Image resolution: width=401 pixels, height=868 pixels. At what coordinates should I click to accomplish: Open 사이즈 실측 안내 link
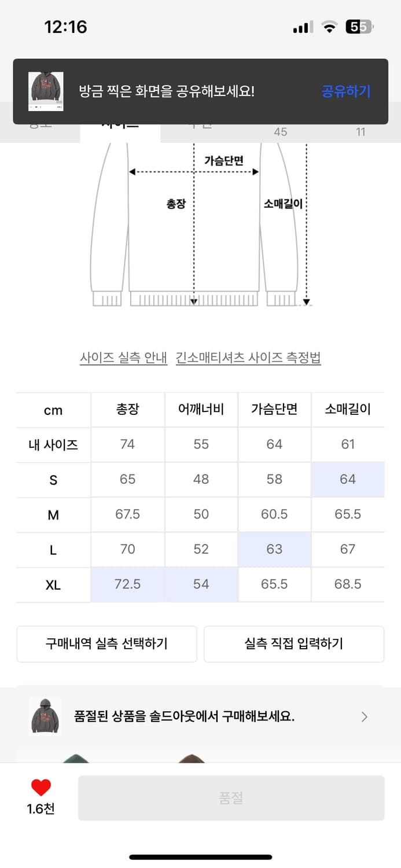(123, 358)
